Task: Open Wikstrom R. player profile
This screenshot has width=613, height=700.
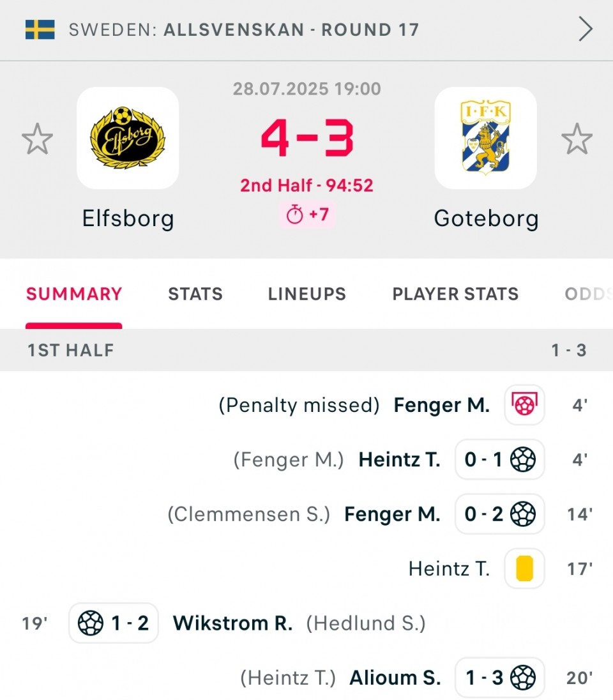Action: 232,623
